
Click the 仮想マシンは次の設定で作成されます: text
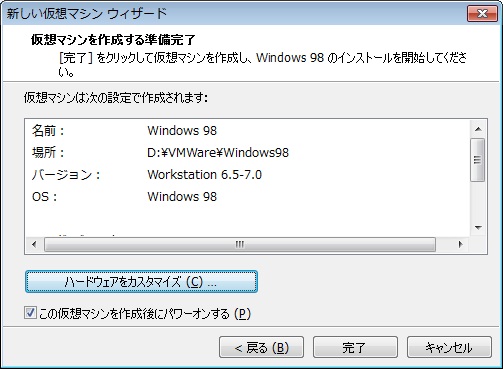point(116,98)
